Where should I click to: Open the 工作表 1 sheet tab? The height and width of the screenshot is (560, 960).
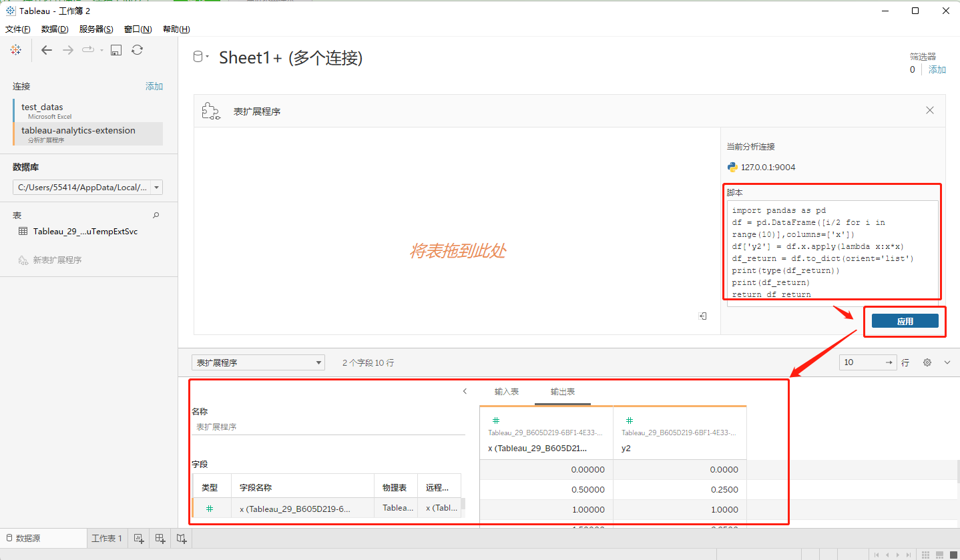pyautogui.click(x=107, y=538)
